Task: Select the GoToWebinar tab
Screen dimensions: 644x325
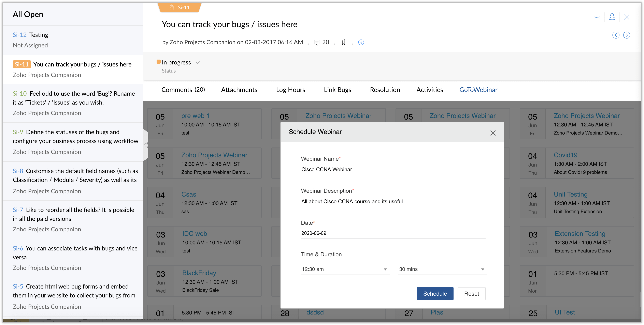Action: click(x=478, y=90)
